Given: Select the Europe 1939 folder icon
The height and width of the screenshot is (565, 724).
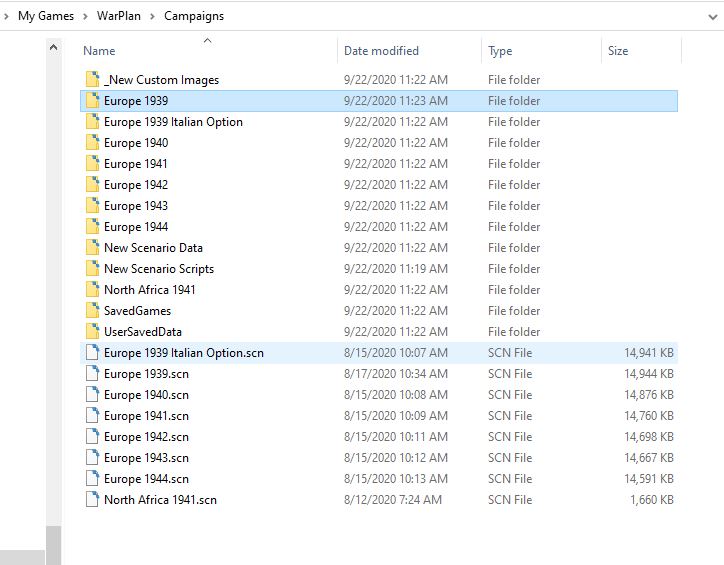Looking at the screenshot, I should coord(92,101).
